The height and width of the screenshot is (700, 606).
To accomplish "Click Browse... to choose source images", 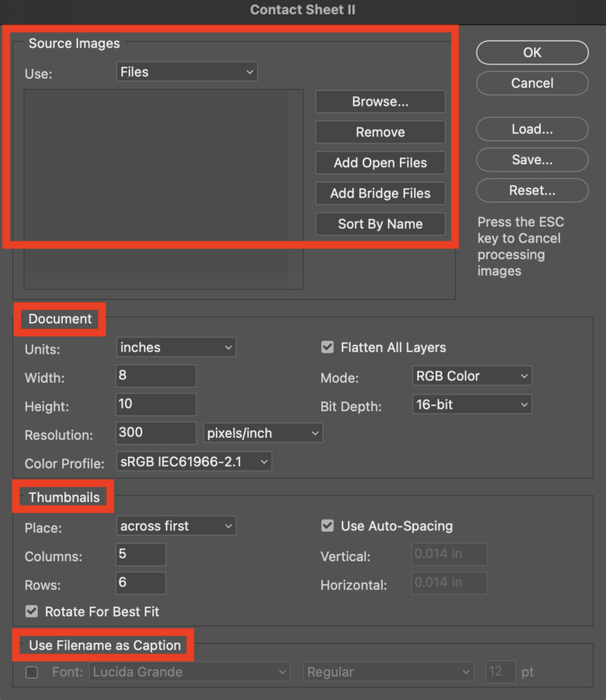I will [x=380, y=102].
